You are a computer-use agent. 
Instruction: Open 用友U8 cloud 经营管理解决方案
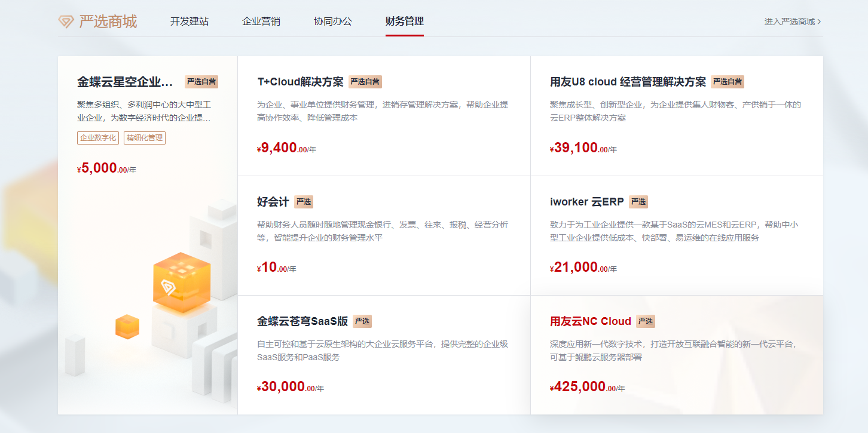pos(628,82)
